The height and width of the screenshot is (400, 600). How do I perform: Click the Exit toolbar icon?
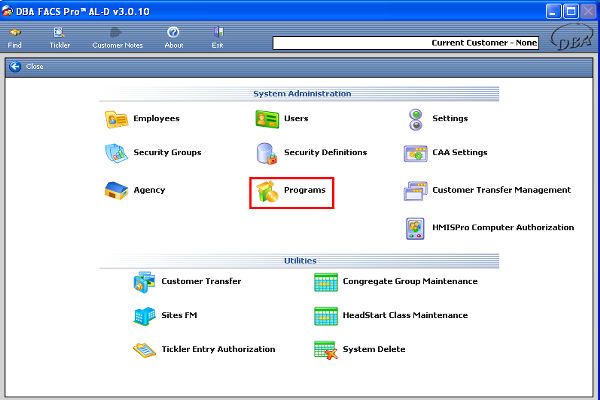click(218, 32)
